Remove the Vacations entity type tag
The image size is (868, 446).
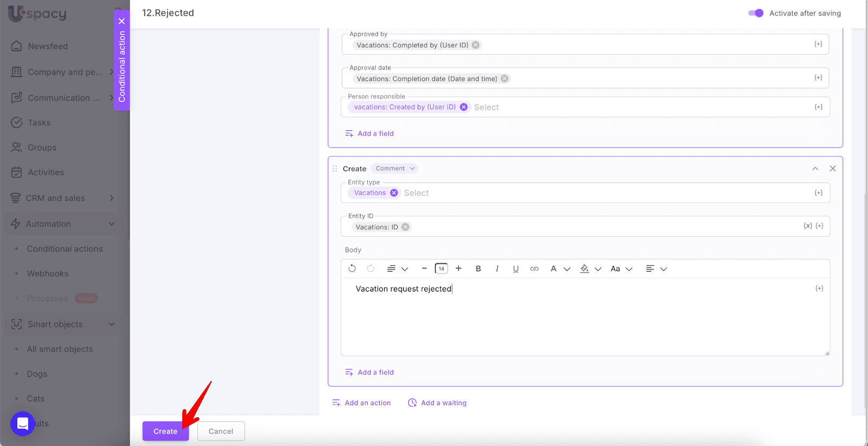click(x=394, y=193)
